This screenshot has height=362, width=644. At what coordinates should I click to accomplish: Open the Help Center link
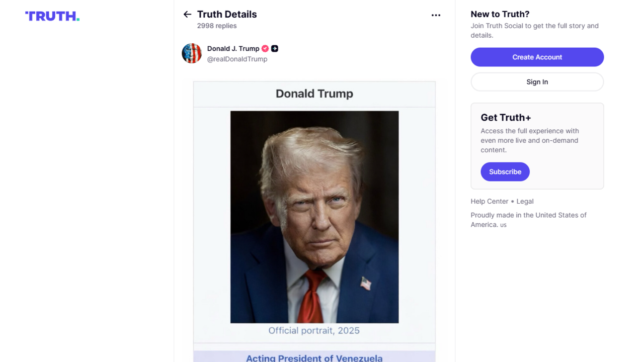489,201
